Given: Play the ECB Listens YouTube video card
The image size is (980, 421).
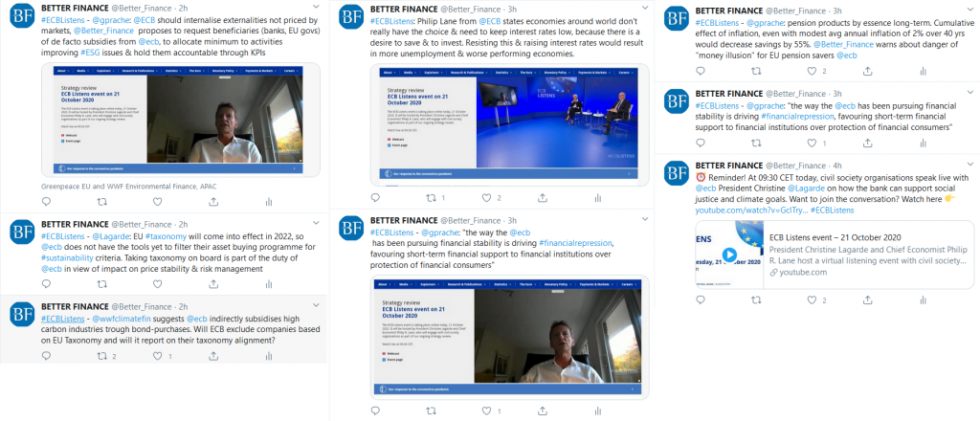Looking at the screenshot, I should pos(729,255).
